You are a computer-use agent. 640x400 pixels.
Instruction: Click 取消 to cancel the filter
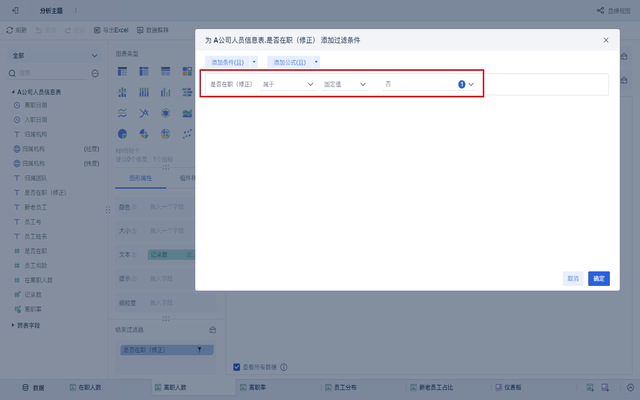coord(573,278)
